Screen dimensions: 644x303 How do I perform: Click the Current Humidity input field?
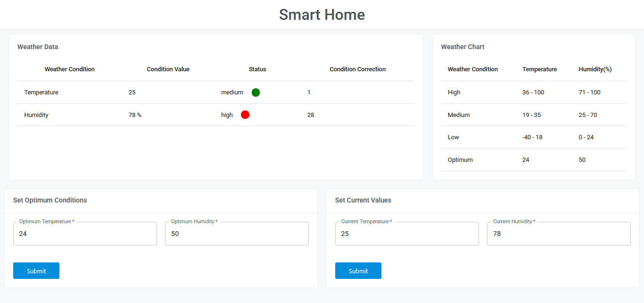559,234
